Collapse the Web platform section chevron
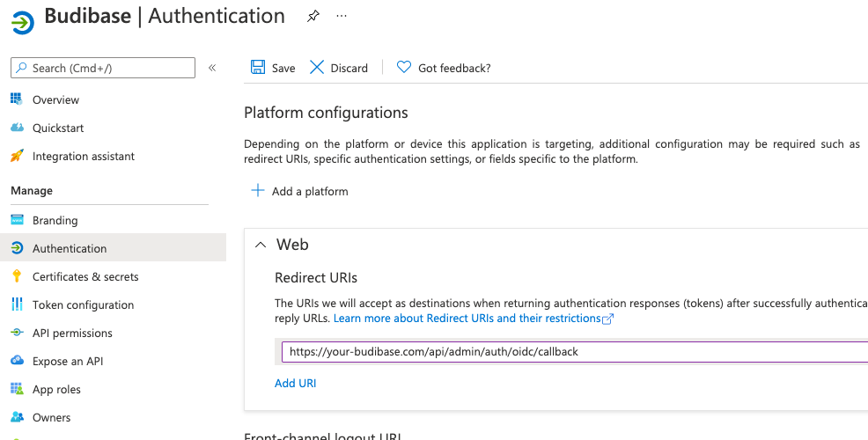 tap(260, 245)
